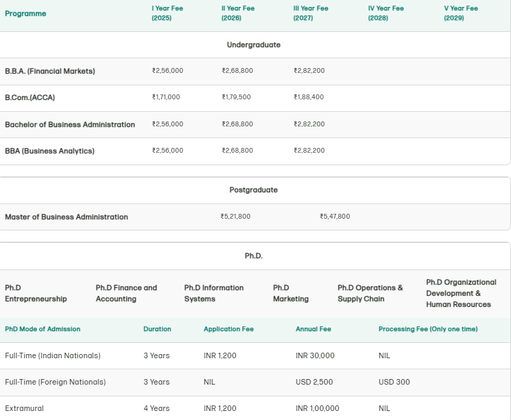511x420 pixels.
Task: Select Ph.D Operations & Supply Chain tab
Action: point(370,293)
